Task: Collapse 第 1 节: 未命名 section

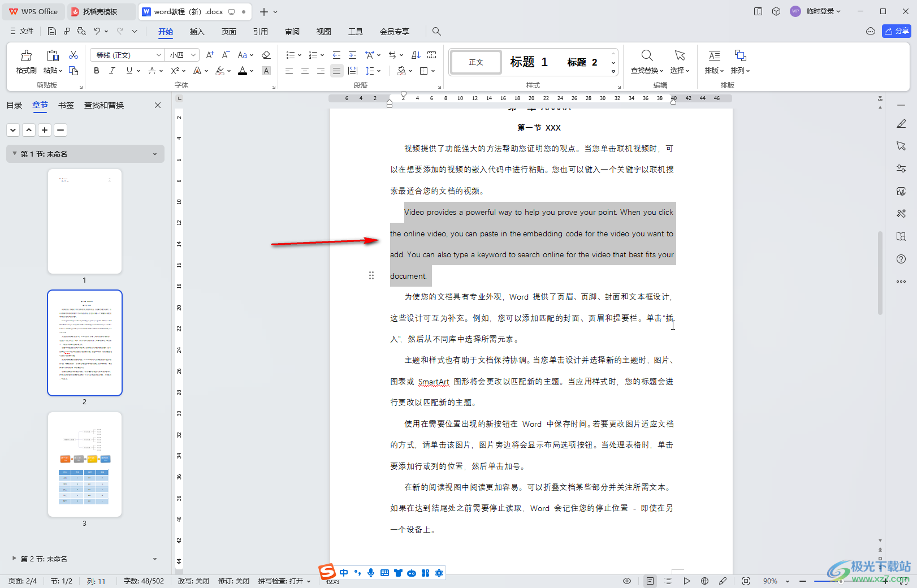Action: [14, 154]
